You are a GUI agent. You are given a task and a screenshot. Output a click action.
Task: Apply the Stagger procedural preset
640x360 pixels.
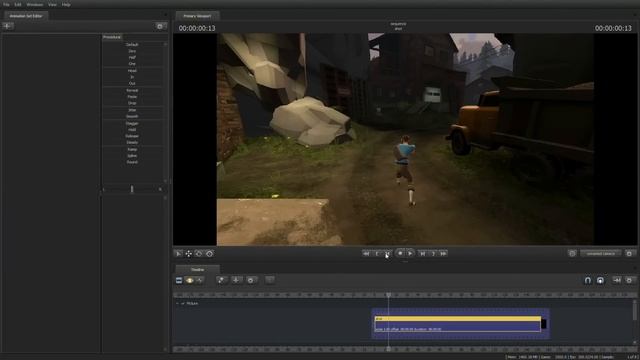click(132, 123)
